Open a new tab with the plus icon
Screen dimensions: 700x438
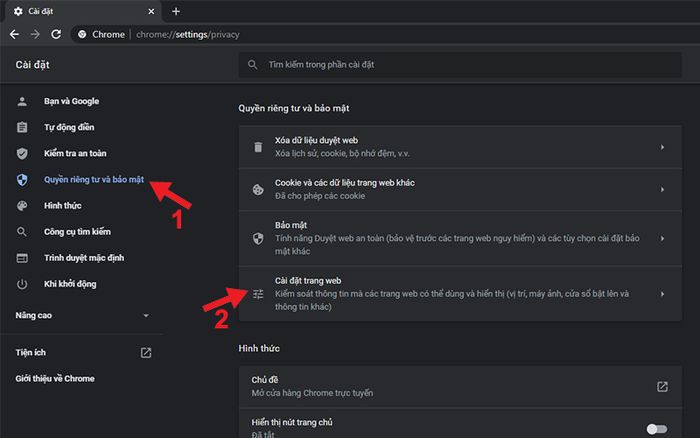[x=176, y=11]
